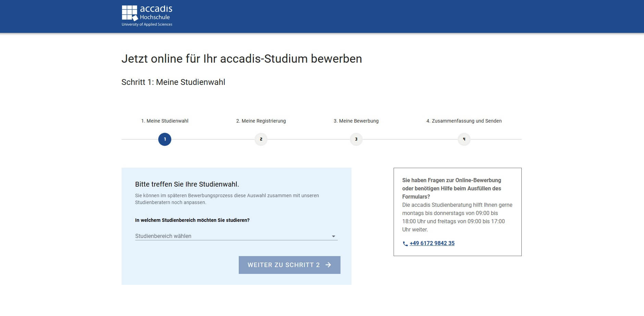Click the 'University of Applied Sciences' logo text
This screenshot has width=644, height=316.
(x=147, y=25)
